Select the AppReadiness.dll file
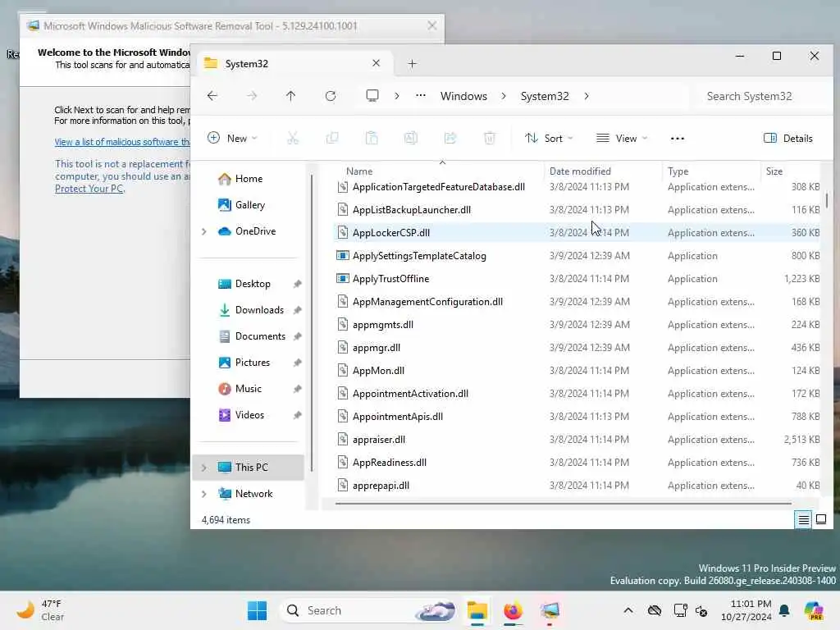 (x=577, y=463)
